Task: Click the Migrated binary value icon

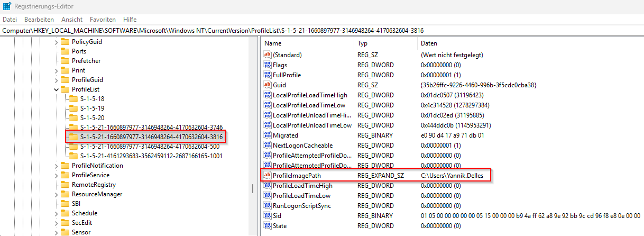Action: [x=267, y=135]
